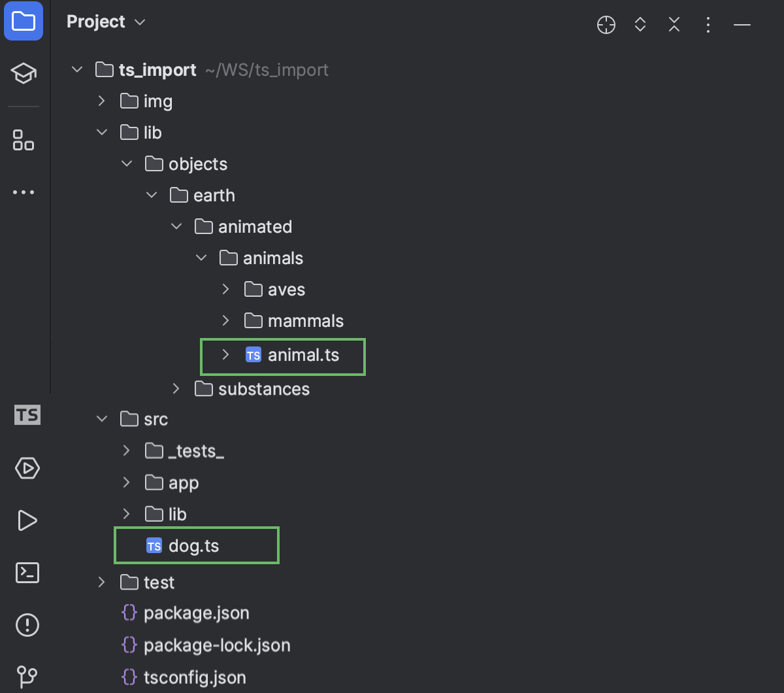The height and width of the screenshot is (693, 784).
Task: Collapse the animals folder
Action: tap(201, 258)
